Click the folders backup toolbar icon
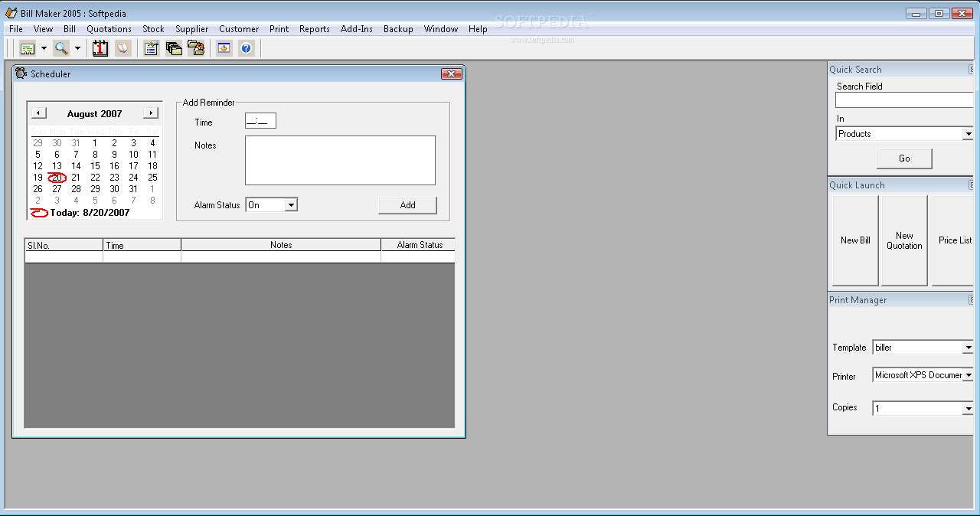This screenshot has height=516, width=980. (x=196, y=48)
